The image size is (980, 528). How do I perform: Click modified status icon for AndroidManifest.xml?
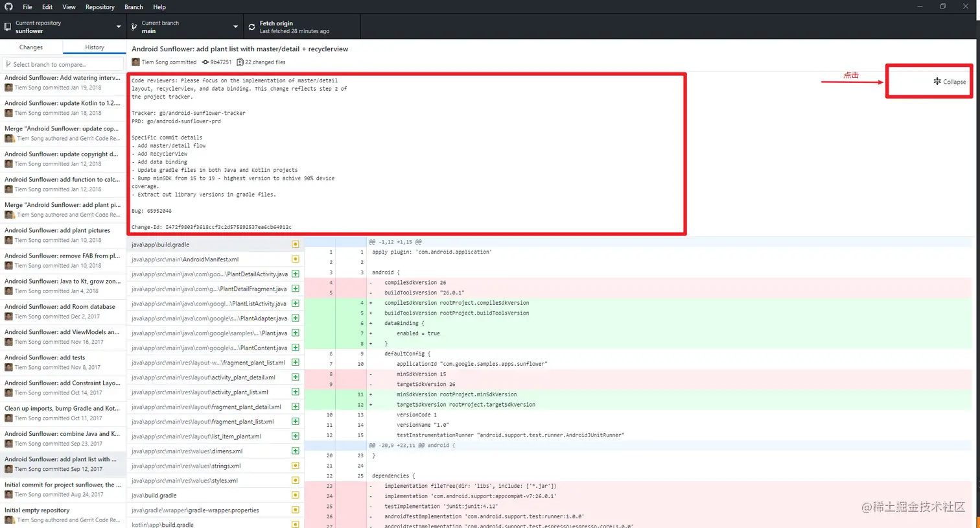pyautogui.click(x=296, y=259)
